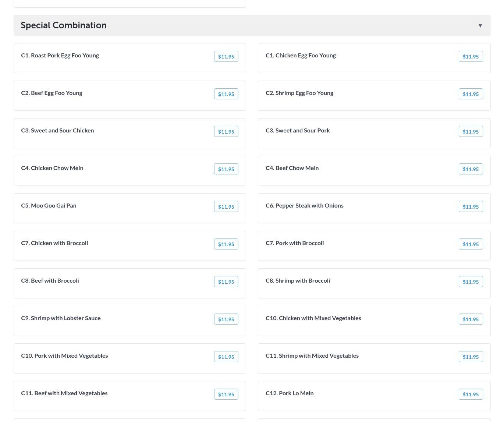Click the C12. Pork Lo Mein price
The width and height of the screenshot is (504, 421).
coord(471,395)
